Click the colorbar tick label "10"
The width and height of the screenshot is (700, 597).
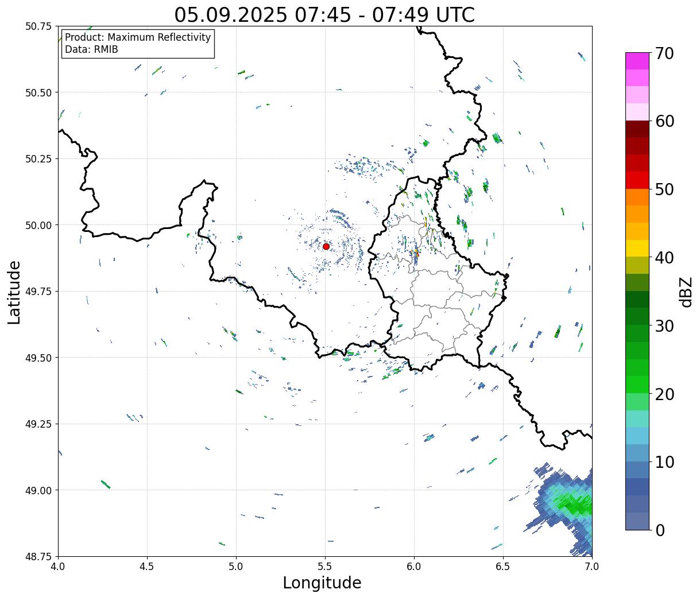click(x=664, y=462)
